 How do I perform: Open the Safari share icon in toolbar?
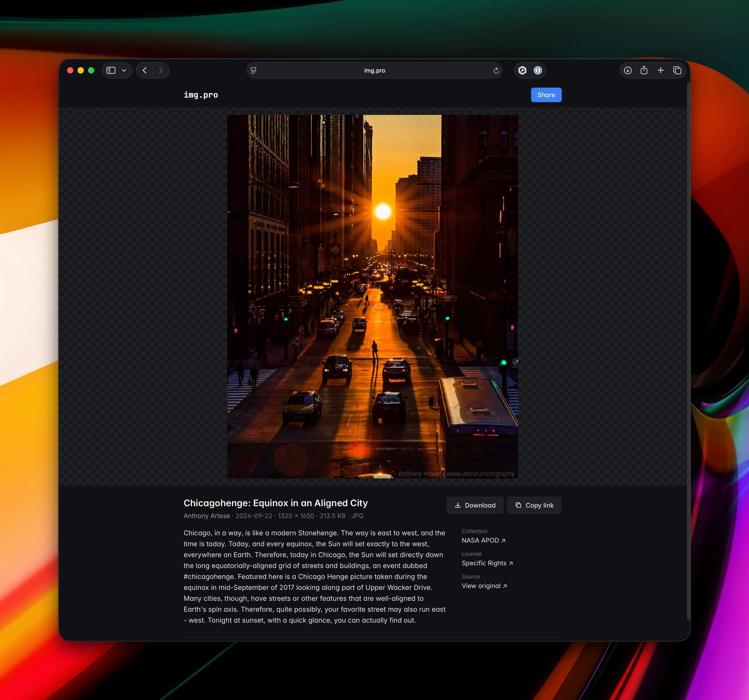click(644, 70)
